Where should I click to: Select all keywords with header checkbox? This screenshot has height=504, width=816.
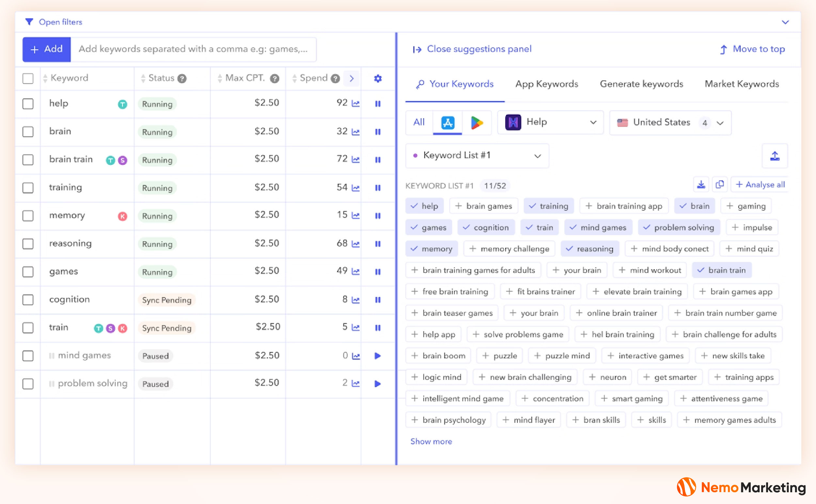[28, 79]
